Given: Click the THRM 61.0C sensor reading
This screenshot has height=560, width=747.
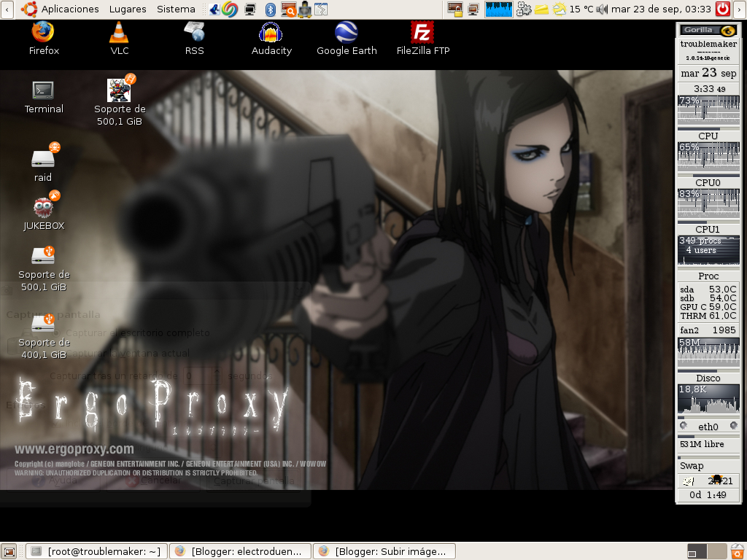Looking at the screenshot, I should click(x=708, y=316).
